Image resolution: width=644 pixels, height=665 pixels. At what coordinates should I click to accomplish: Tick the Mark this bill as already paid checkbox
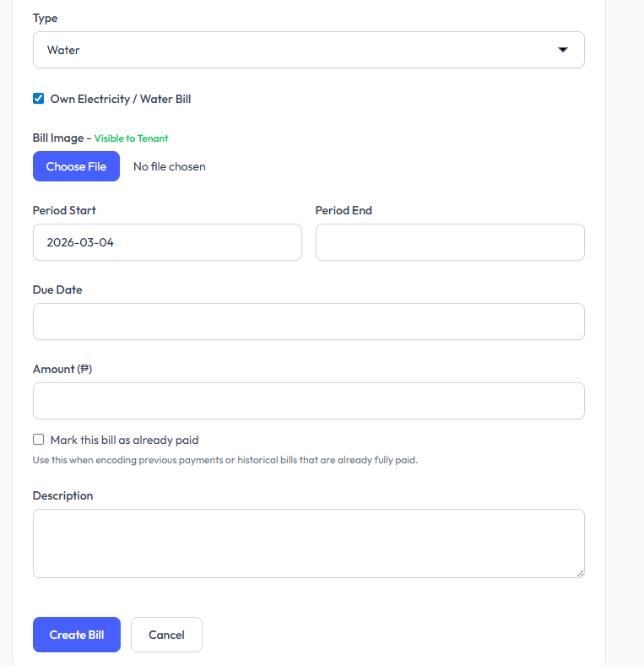pos(38,440)
